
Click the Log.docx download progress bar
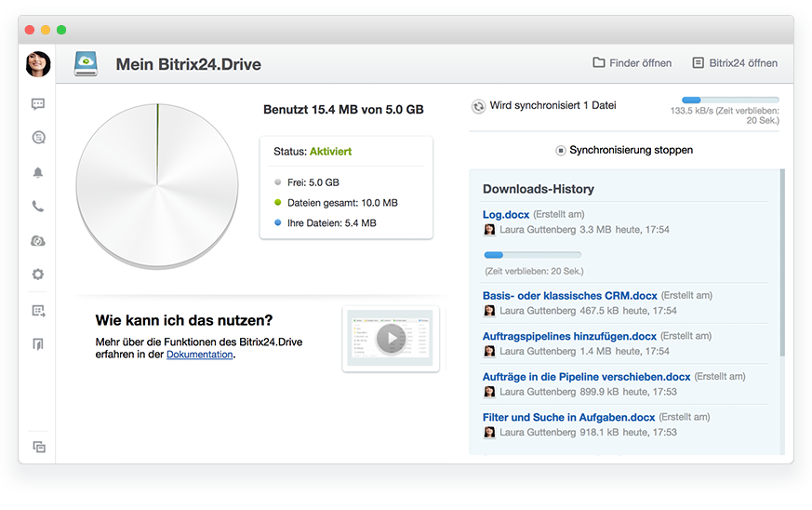[532, 255]
